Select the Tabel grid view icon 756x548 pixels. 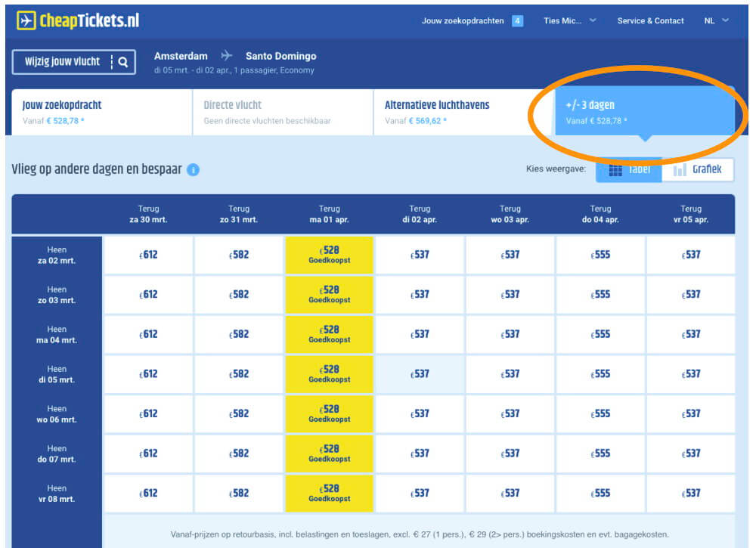pos(616,169)
